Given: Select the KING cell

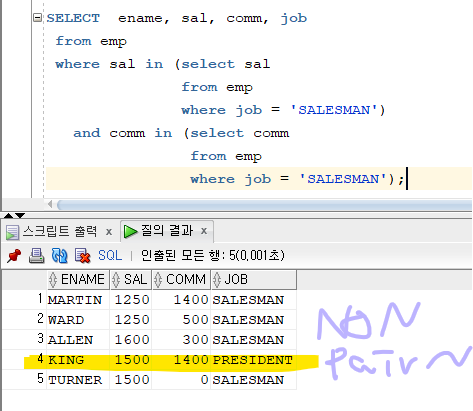Looking at the screenshot, I should pos(78,360).
